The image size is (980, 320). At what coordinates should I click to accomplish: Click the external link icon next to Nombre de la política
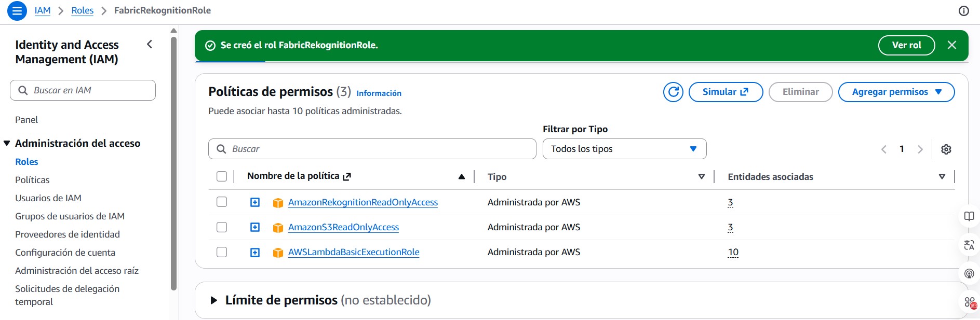347,176
